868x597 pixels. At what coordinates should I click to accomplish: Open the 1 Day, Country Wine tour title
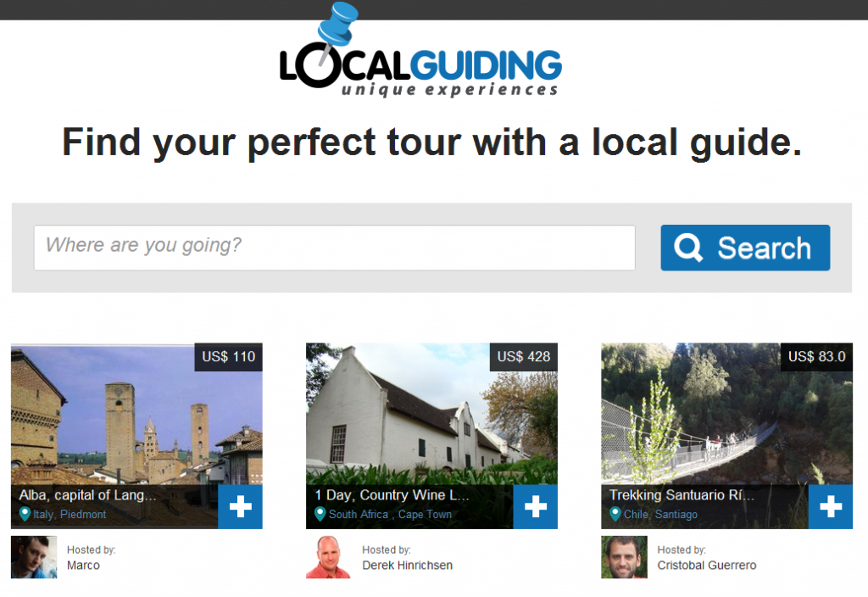pos(392,494)
